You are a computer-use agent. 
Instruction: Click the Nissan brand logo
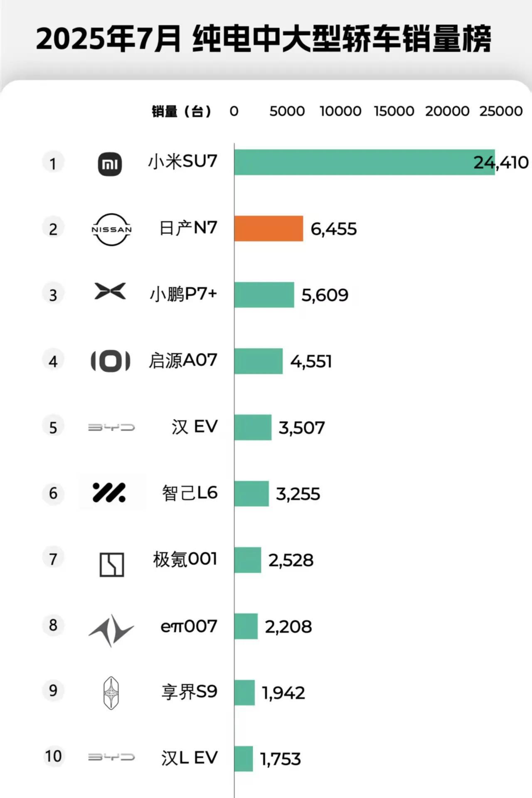(x=111, y=229)
